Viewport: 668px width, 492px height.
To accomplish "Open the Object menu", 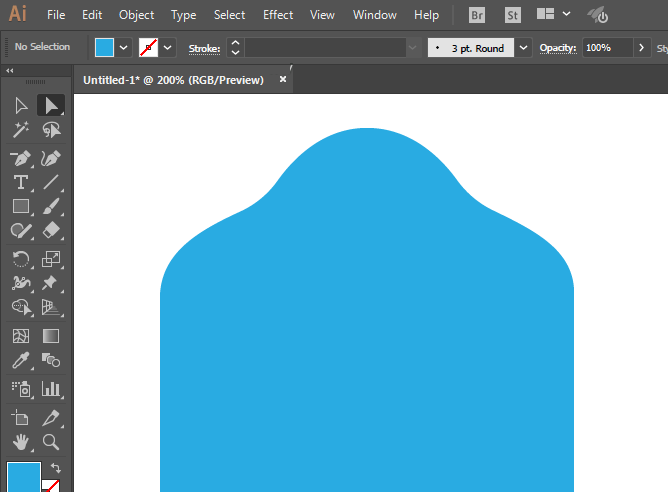I will (x=136, y=15).
